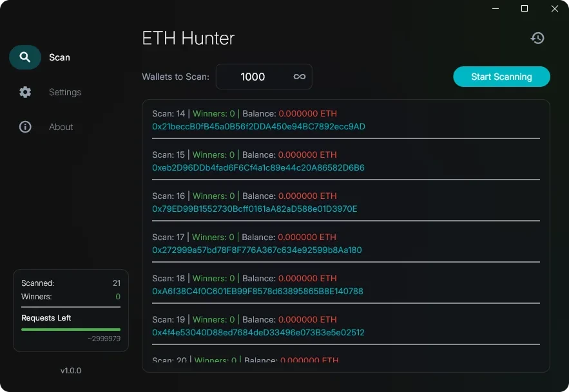569x392 pixels.
Task: Open the Settings menu label
Action: (65, 92)
